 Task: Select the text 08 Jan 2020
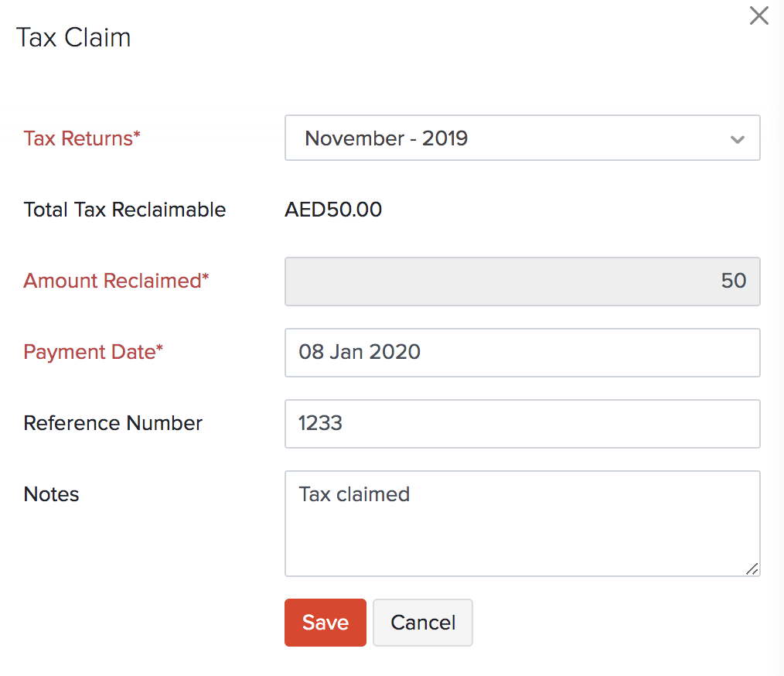tap(360, 353)
